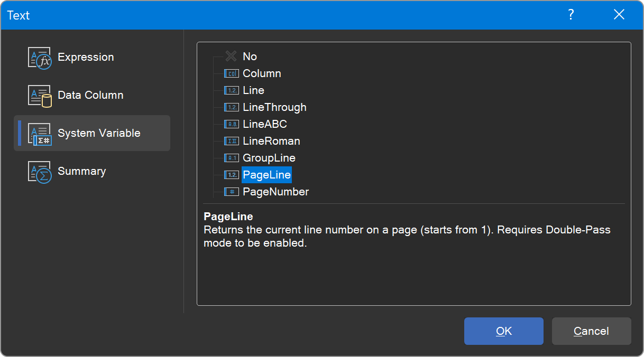Image resolution: width=644 pixels, height=357 pixels.
Task: Click the LineABC letter icon
Action: (x=232, y=124)
